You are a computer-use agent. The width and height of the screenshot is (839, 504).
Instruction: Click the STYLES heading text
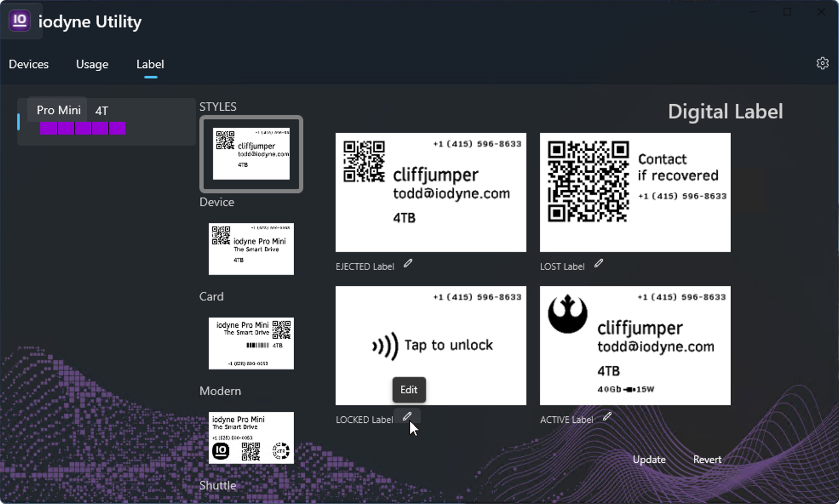[218, 107]
